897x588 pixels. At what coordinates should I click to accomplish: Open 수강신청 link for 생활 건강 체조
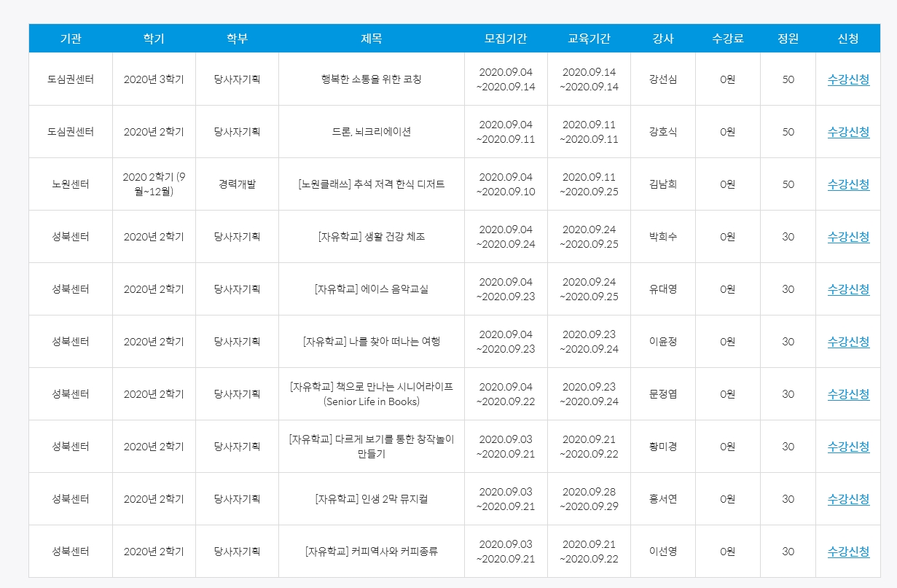pos(848,237)
